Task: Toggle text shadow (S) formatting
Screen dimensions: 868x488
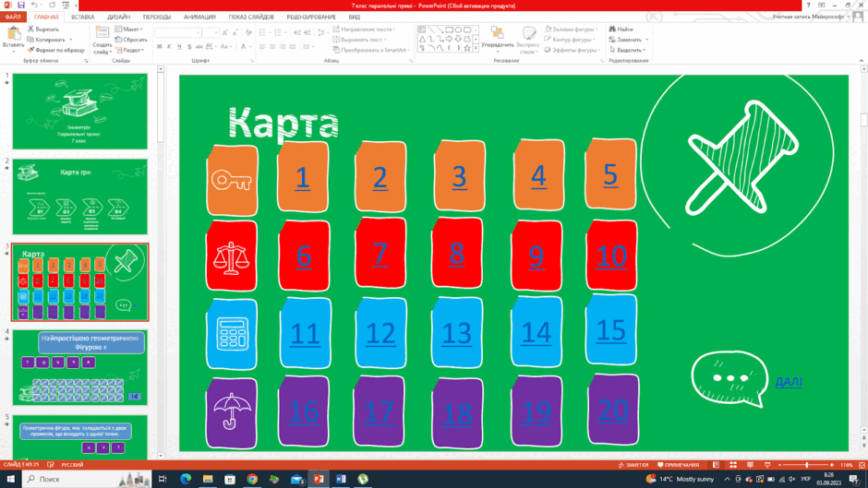Action: 189,47
